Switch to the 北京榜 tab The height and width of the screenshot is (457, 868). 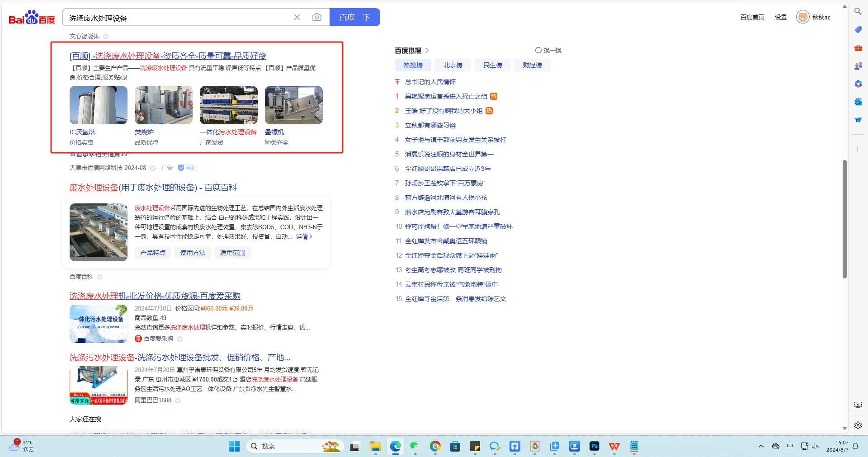coord(453,65)
